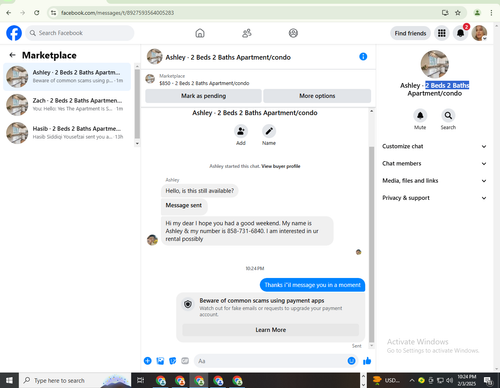The width and height of the screenshot is (500, 388).
Task: Open more actions plus icon in composer
Action: pos(148,361)
